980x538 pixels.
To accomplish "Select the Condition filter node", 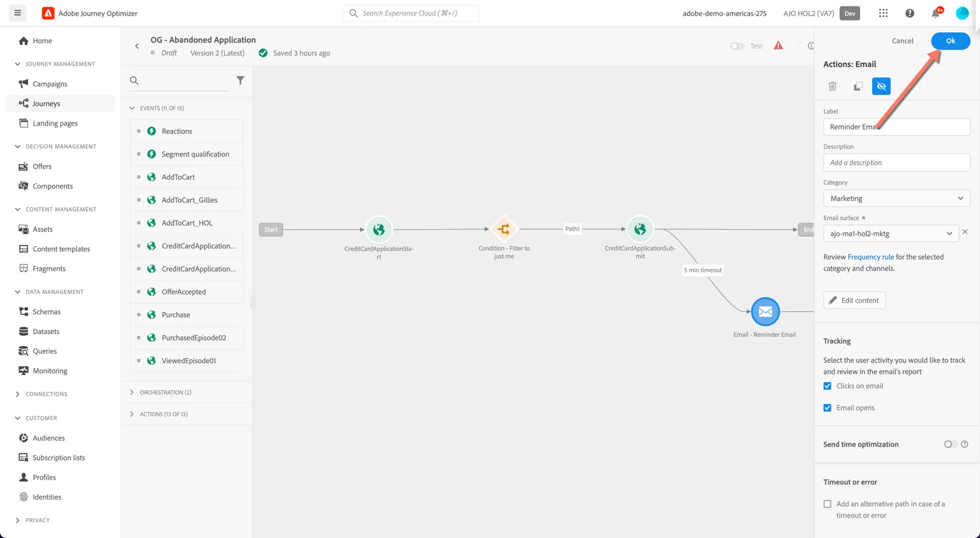I will coord(504,229).
